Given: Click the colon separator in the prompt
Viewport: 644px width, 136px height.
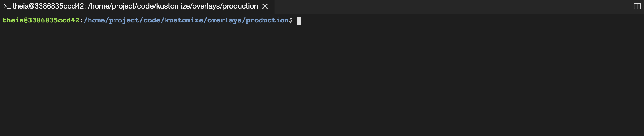Looking at the screenshot, I should (81, 20).
